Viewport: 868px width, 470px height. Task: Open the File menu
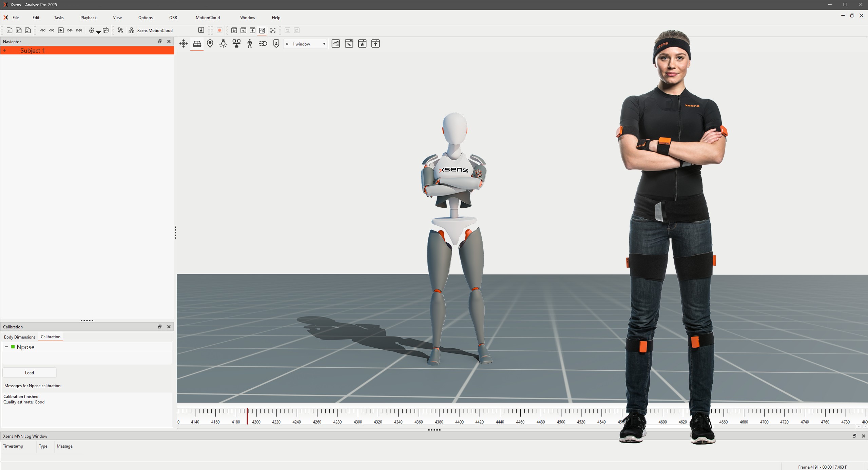click(x=16, y=18)
